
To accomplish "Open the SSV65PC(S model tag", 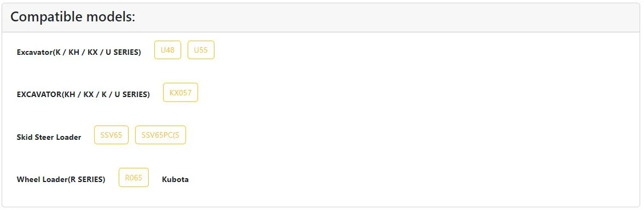I will pos(160,135).
